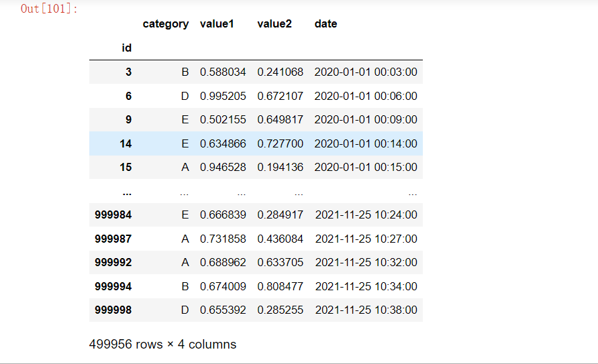Click value1 cell 0.946528

coord(223,167)
